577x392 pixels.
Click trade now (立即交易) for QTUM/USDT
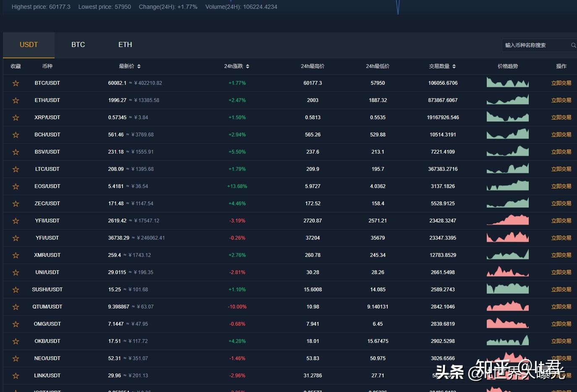click(561, 307)
